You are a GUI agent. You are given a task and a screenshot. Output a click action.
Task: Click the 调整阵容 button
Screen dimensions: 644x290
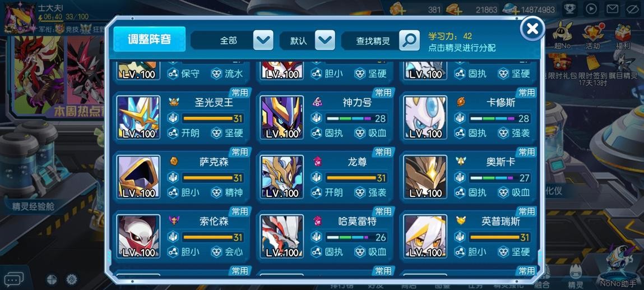point(150,39)
